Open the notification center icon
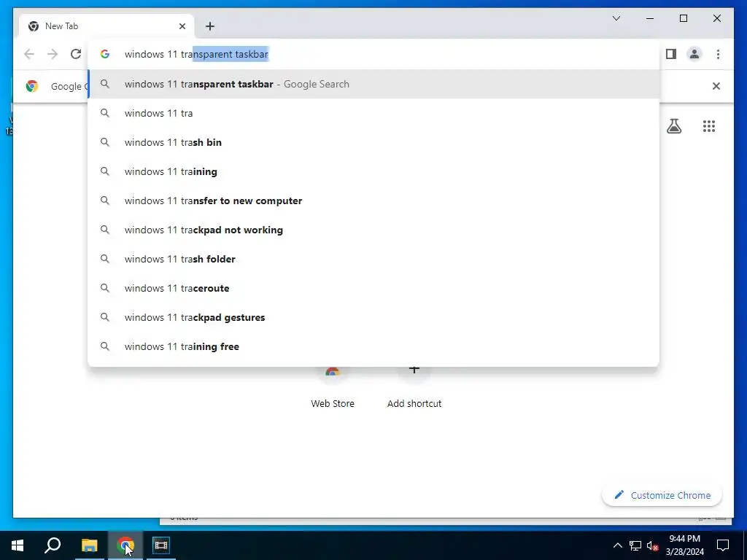 723,545
